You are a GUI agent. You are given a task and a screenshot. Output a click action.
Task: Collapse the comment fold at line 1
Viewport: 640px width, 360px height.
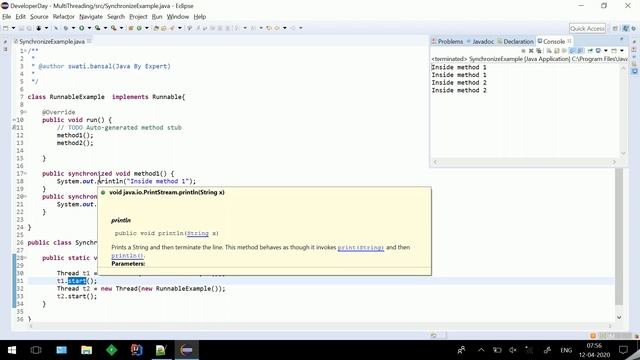(x=25, y=51)
